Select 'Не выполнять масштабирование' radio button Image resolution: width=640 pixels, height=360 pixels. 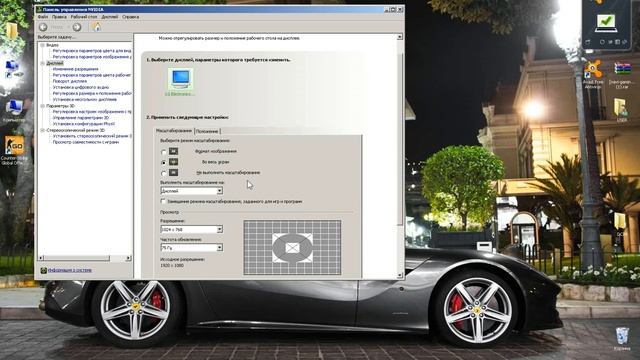[164, 173]
